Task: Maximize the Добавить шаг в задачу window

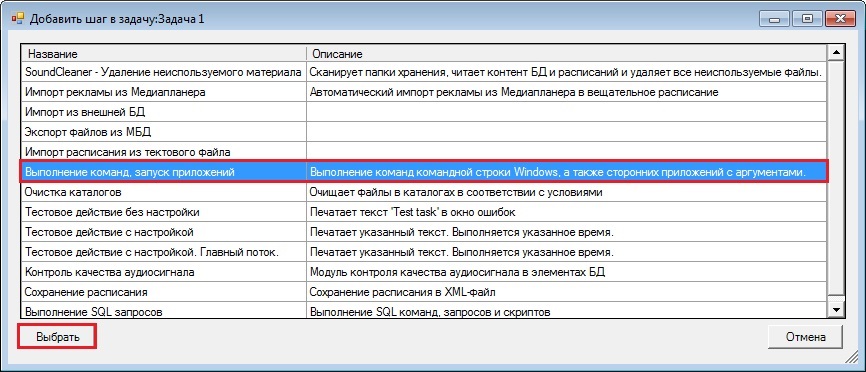Action: coord(807,19)
